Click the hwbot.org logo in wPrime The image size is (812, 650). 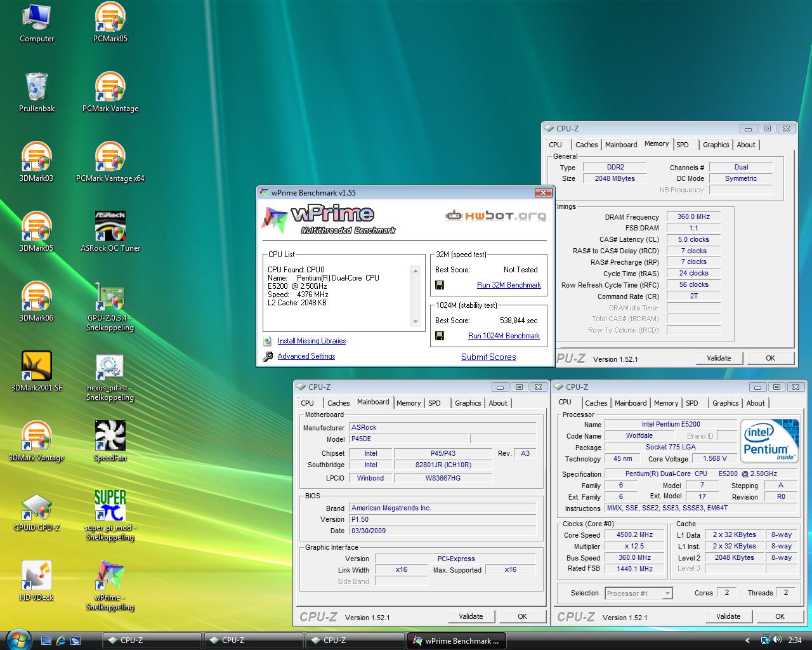[x=495, y=216]
